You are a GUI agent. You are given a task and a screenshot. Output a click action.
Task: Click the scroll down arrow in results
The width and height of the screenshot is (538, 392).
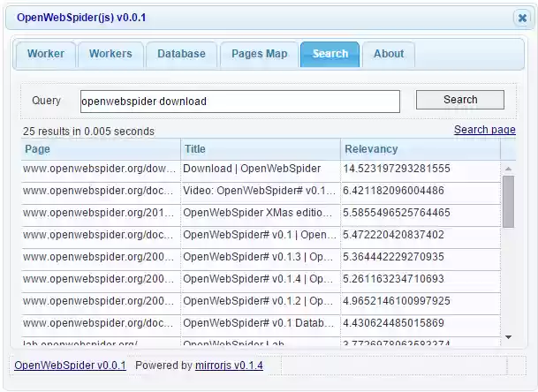click(508, 336)
